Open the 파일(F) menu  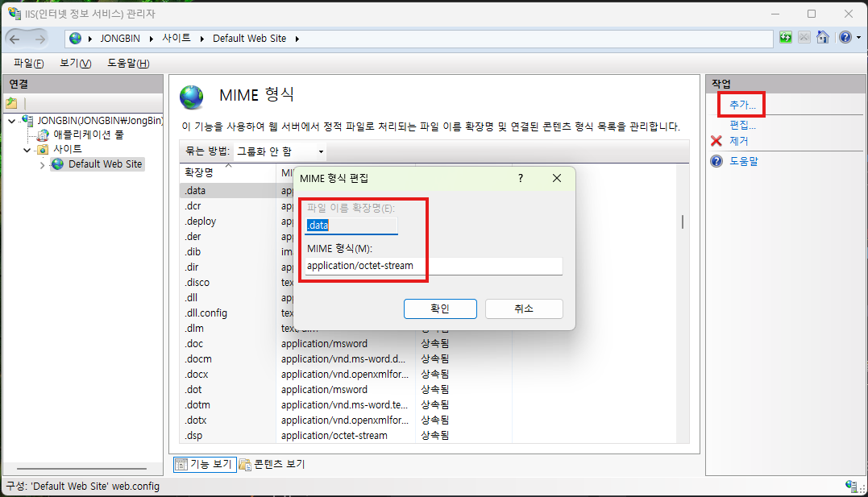(29, 63)
